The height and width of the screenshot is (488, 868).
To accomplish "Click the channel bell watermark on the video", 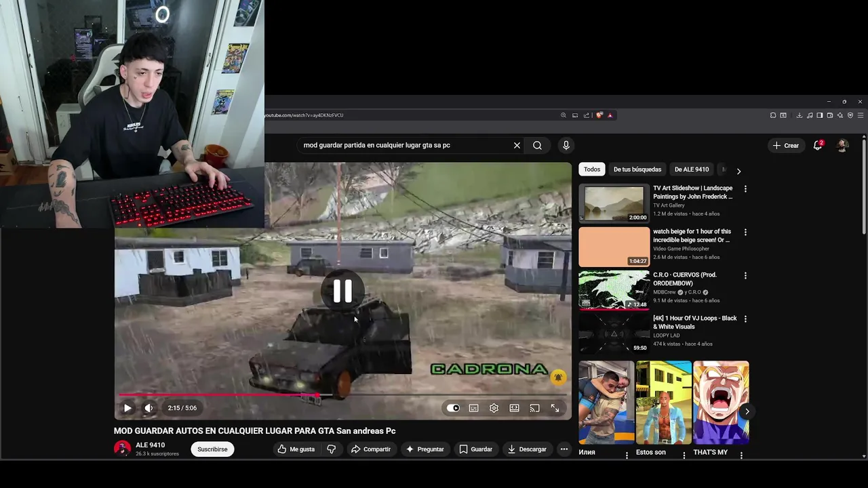I will tap(558, 378).
